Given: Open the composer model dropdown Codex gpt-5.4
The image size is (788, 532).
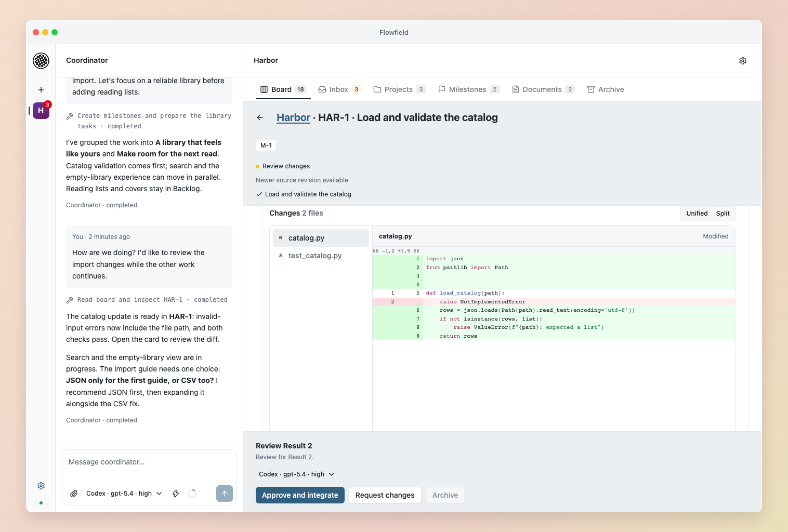Looking at the screenshot, I should [x=124, y=494].
